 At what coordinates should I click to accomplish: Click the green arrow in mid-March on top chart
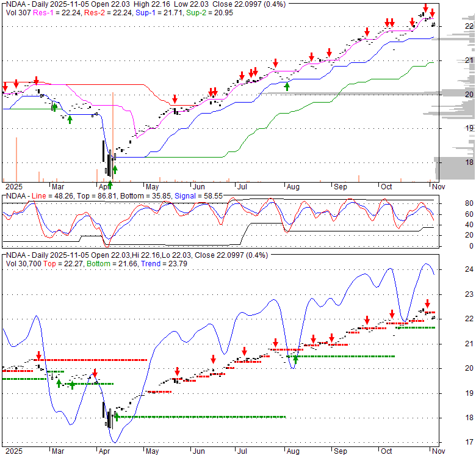[70, 119]
